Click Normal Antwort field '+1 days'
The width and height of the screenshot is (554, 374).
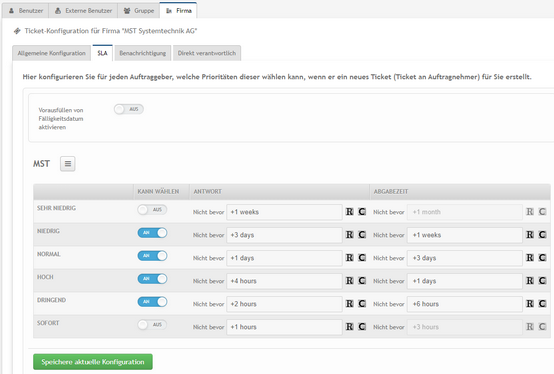tap(284, 258)
